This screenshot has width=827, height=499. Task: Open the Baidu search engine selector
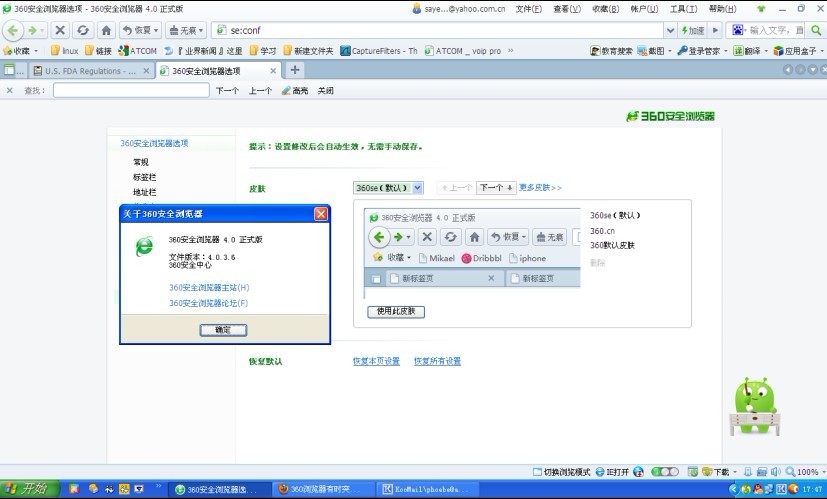[x=739, y=30]
